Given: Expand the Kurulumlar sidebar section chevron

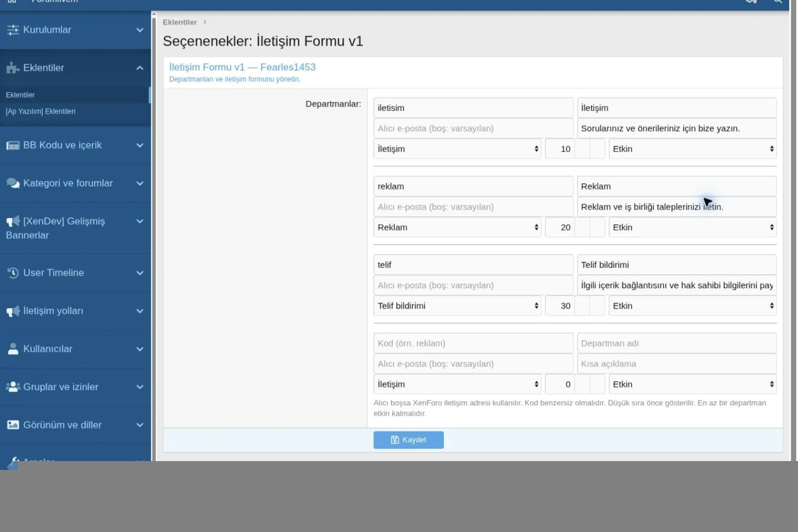Looking at the screenshot, I should coord(140,30).
